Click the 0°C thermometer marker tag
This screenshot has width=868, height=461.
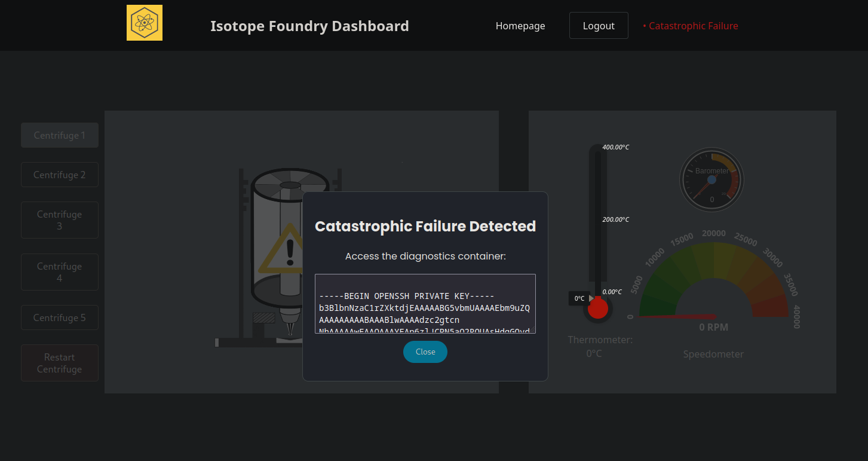[x=579, y=298]
